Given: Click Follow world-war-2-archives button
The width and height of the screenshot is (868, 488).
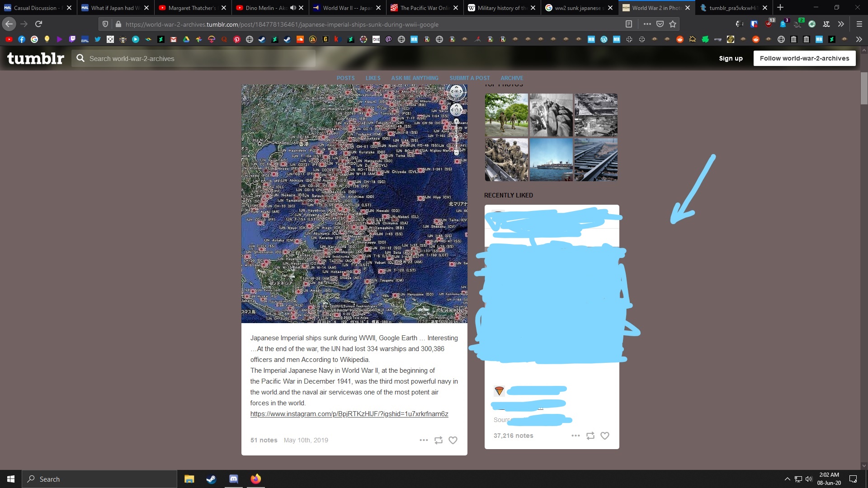Looking at the screenshot, I should [x=804, y=58].
